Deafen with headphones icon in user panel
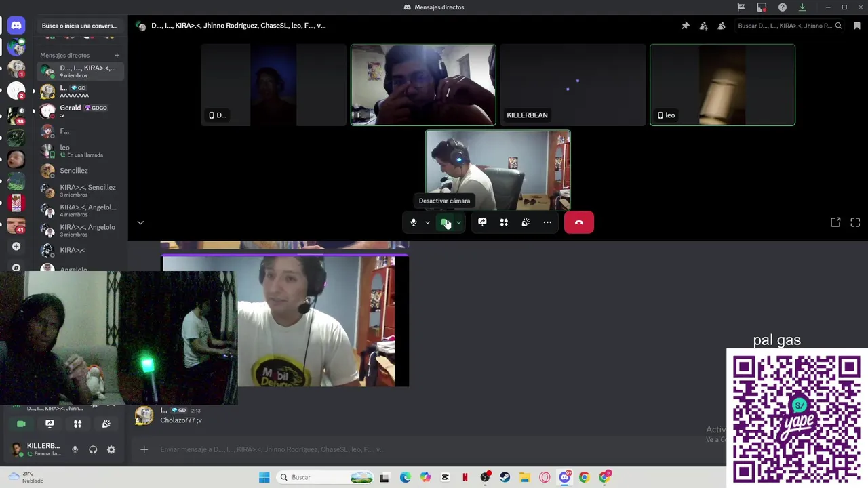 coord(93,450)
